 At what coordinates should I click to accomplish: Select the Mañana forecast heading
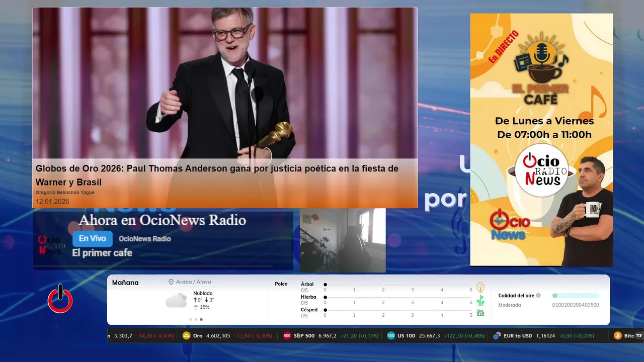pyautogui.click(x=125, y=283)
